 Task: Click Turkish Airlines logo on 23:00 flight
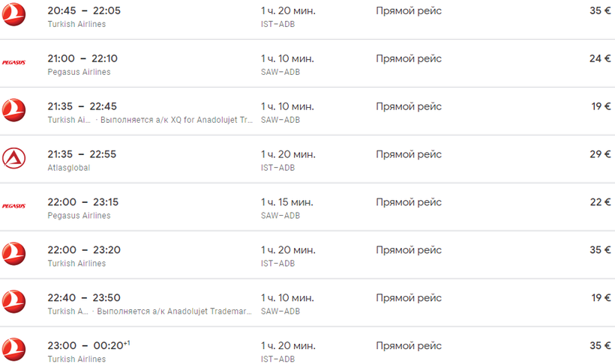[x=14, y=350]
